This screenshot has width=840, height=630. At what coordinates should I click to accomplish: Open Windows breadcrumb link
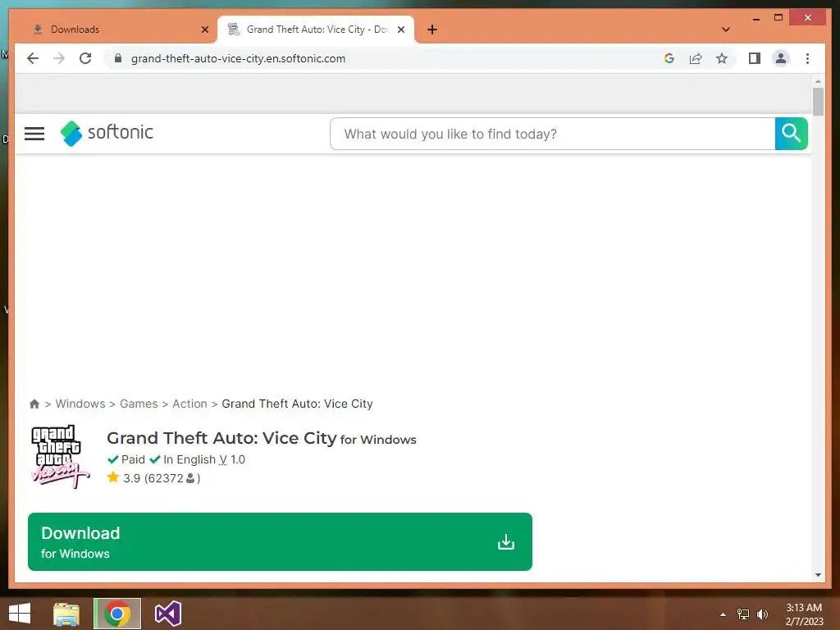pos(80,404)
